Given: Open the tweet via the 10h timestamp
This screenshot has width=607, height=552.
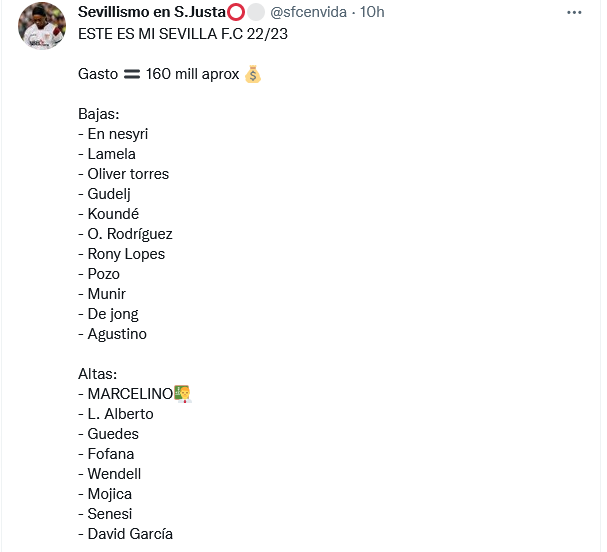Looking at the screenshot, I should click(x=372, y=12).
